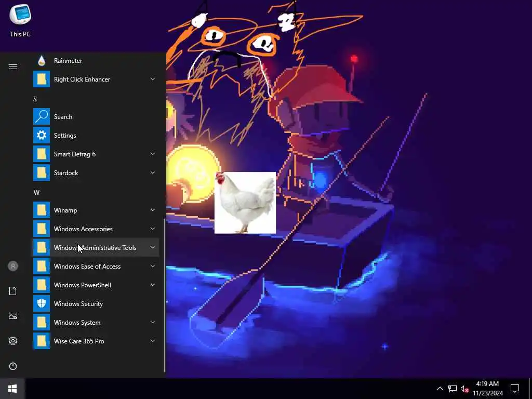
Task: Open the Search magnifier icon
Action: (42, 117)
